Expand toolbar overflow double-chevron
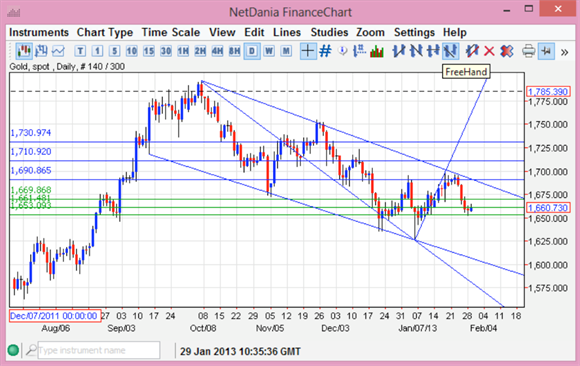Screen dimensions: 580x366 click(564, 52)
